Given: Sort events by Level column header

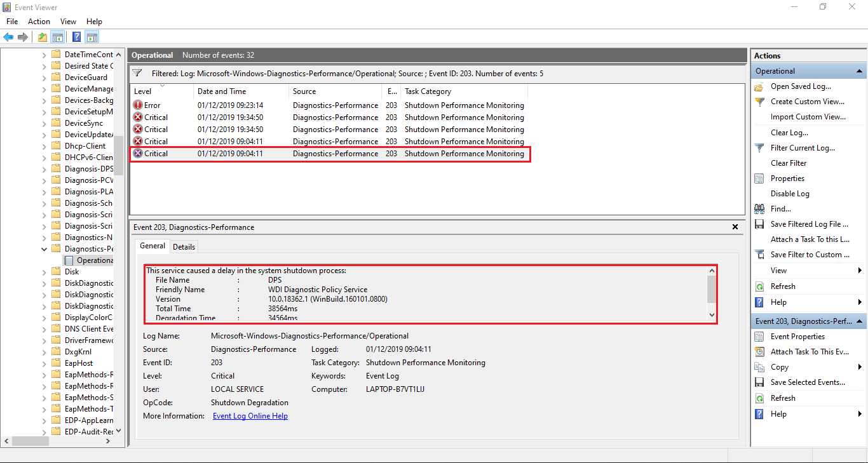Looking at the screenshot, I should [x=161, y=91].
